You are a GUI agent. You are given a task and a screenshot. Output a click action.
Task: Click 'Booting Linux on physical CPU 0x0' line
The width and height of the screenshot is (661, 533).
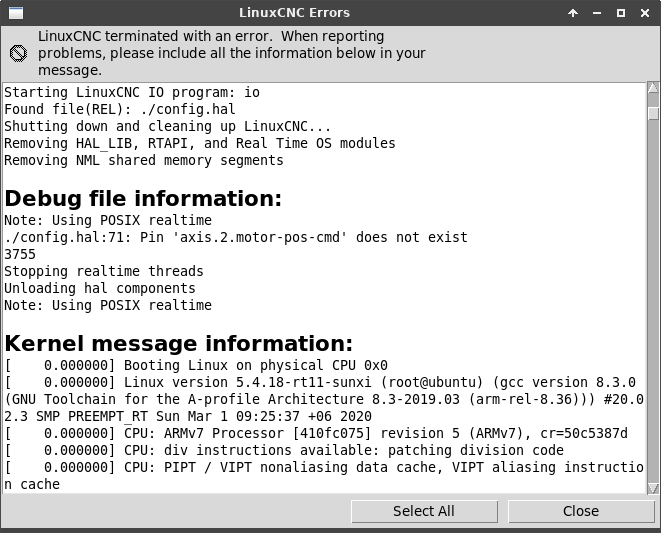[x=196, y=365]
